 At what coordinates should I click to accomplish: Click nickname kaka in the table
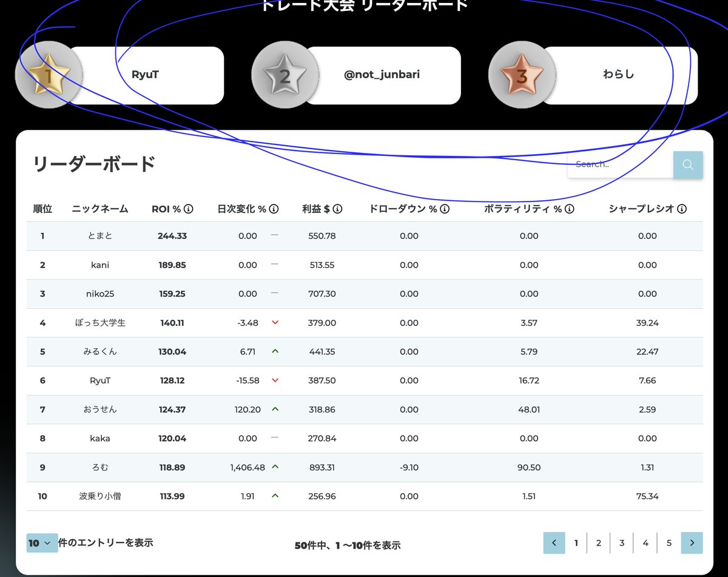pos(100,438)
